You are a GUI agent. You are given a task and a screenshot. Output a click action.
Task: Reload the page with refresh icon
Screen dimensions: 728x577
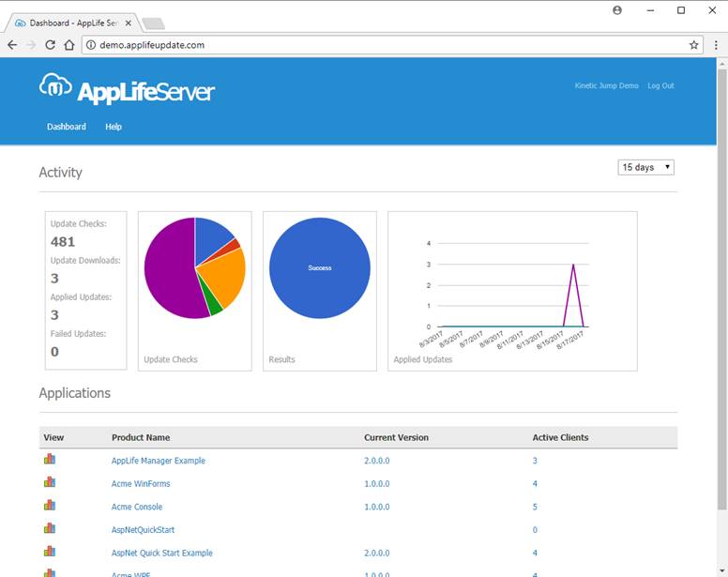point(50,45)
